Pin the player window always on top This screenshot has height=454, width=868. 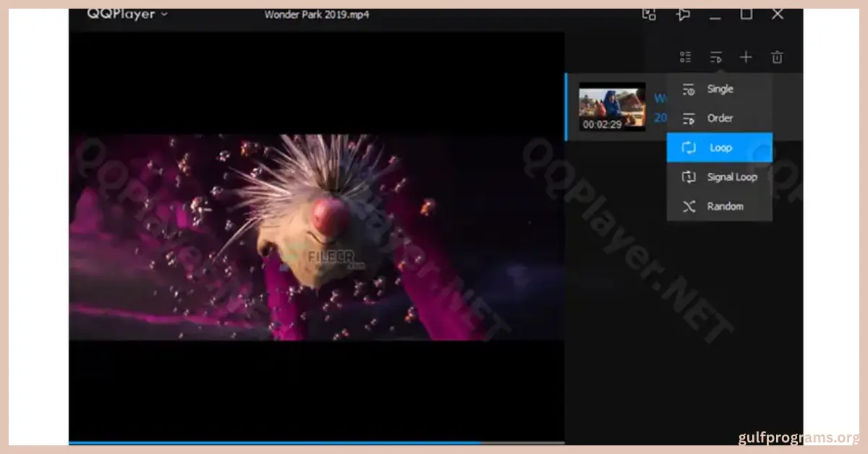pos(682,13)
